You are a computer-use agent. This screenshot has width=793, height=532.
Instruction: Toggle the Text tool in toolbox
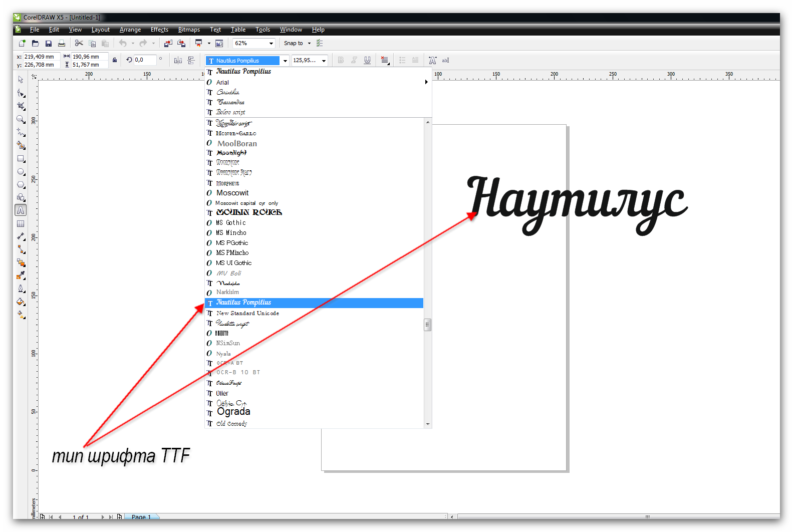pos(21,210)
